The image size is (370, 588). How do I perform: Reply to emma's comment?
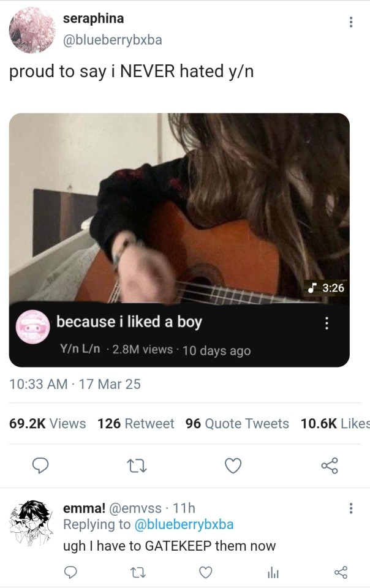(x=72, y=572)
